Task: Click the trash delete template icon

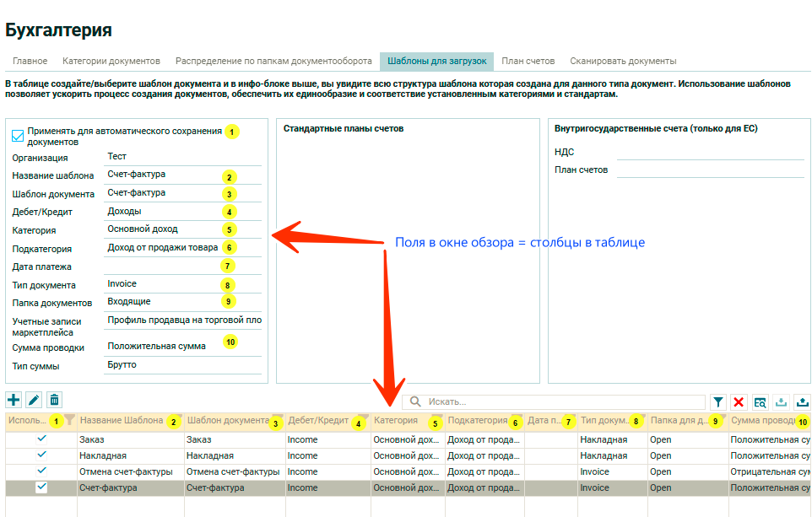Action: click(54, 401)
